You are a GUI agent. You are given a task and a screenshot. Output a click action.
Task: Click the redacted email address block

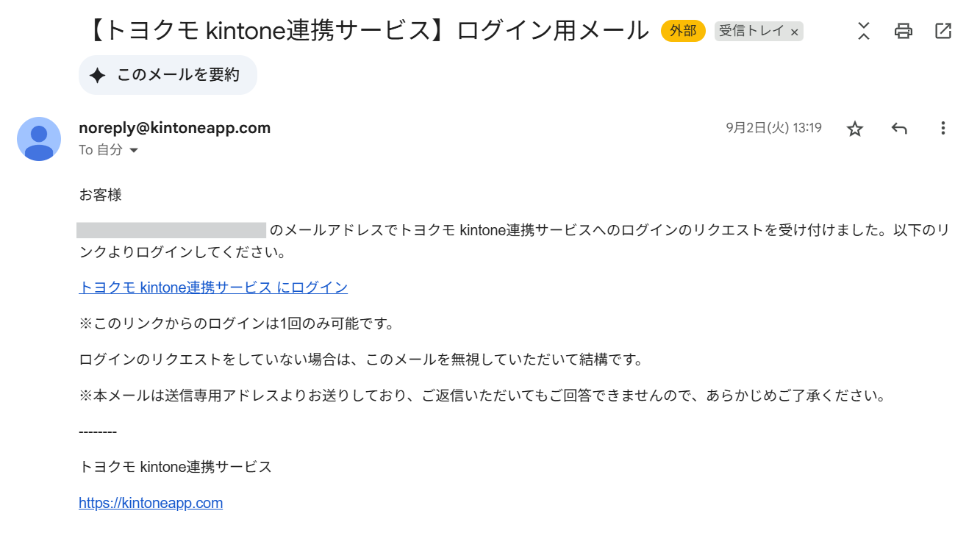coord(171,230)
